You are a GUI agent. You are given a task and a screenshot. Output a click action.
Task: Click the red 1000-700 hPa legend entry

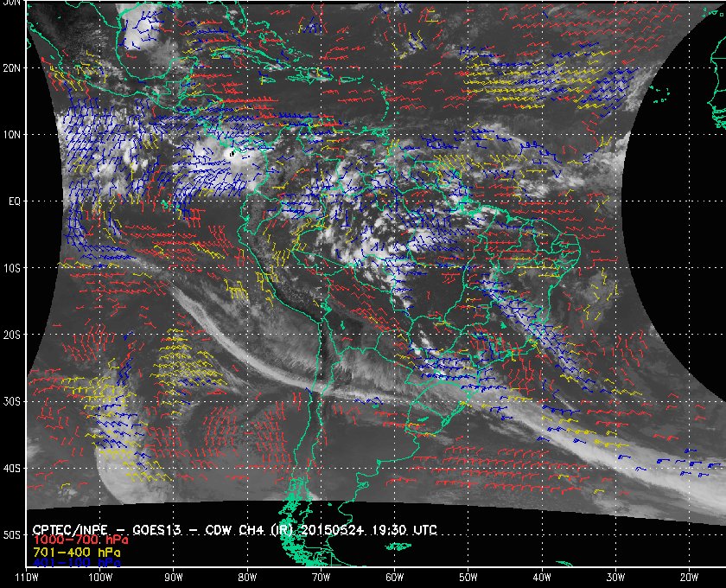(80, 540)
